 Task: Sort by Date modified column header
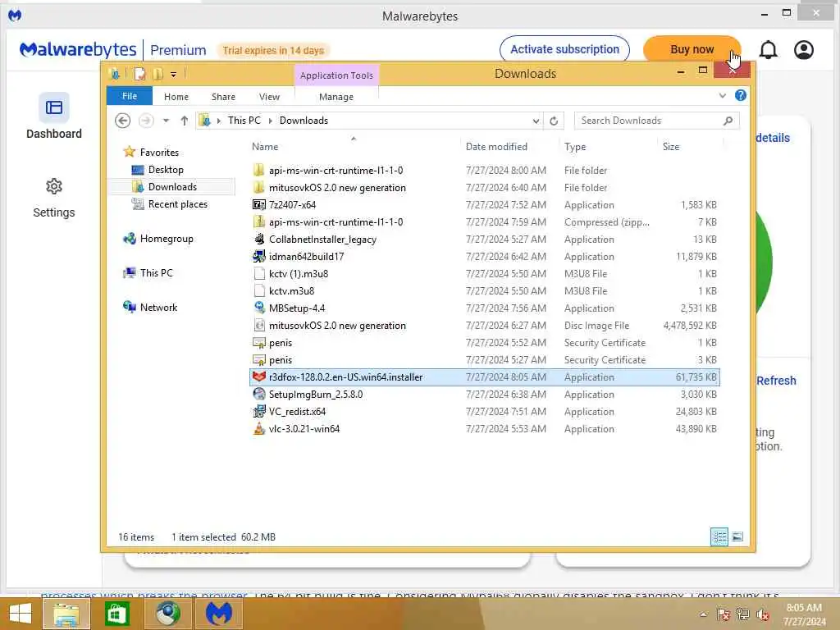coord(496,146)
